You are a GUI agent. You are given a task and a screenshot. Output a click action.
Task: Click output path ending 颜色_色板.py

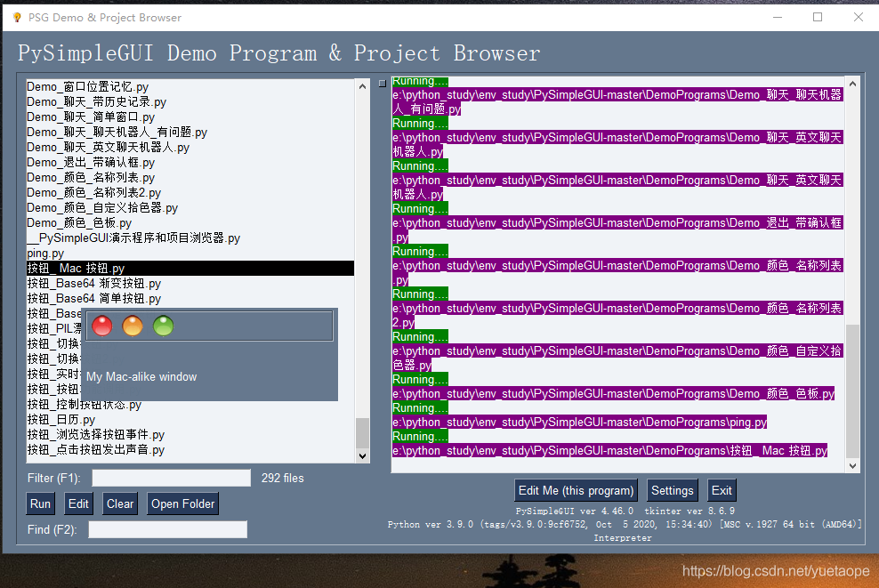point(614,393)
